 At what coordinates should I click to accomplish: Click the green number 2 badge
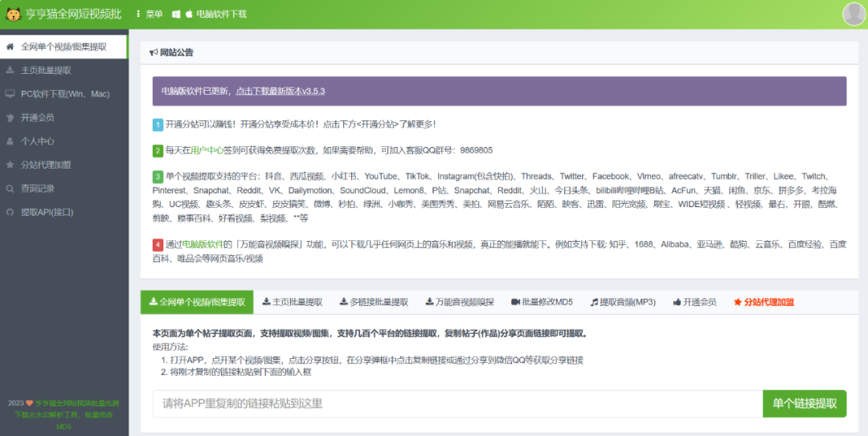click(x=158, y=150)
